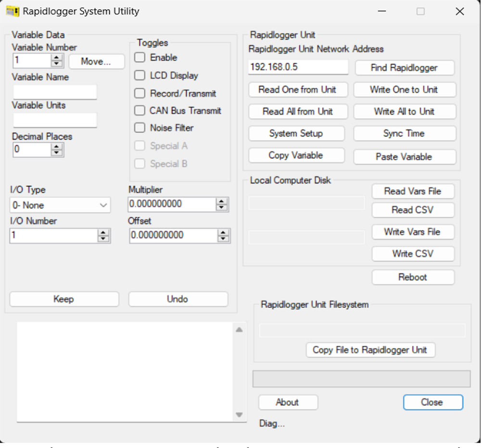Click Write One to Unit
Screen dimensions: 481x448
[x=405, y=90]
